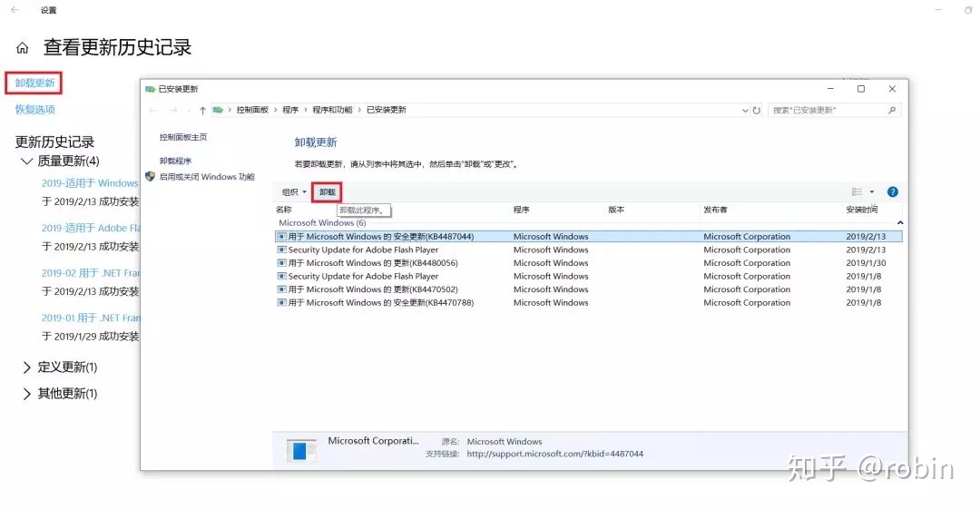Screen dimensions: 980x509
Task: Open the 卸载程序 sidebar link
Action: point(175,161)
